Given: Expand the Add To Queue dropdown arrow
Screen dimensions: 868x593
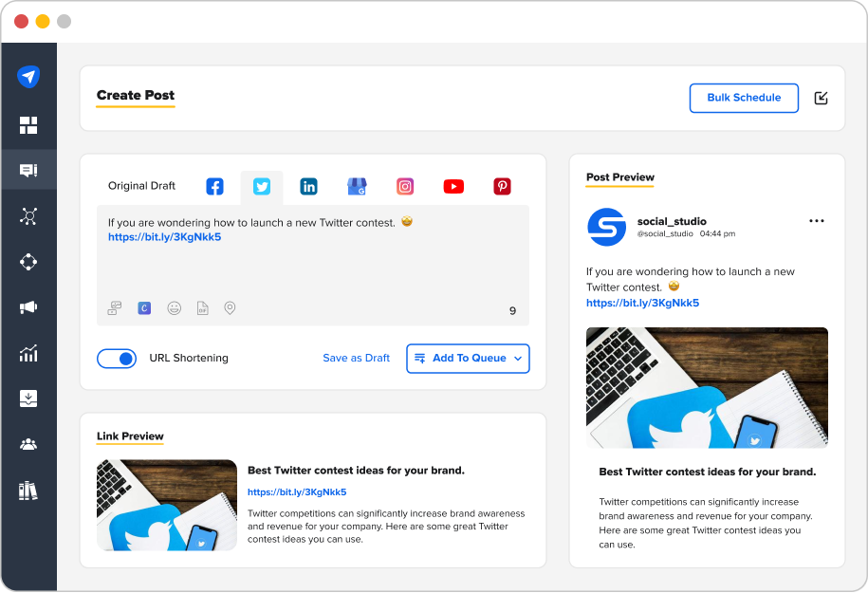Looking at the screenshot, I should [x=518, y=359].
